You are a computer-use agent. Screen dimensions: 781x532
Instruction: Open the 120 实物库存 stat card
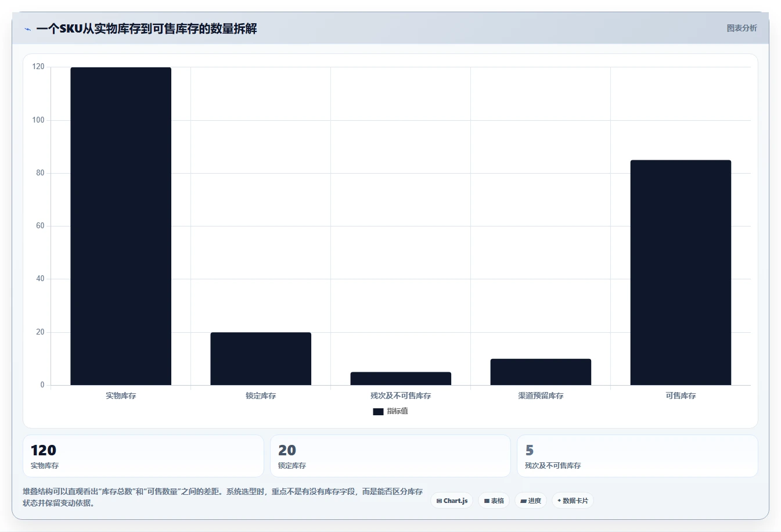point(143,456)
